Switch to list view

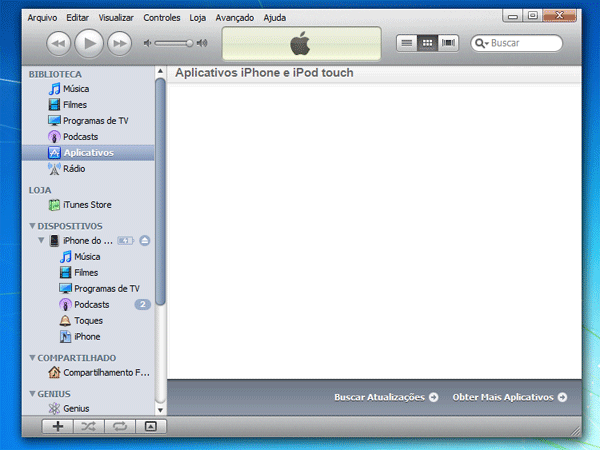(x=407, y=43)
